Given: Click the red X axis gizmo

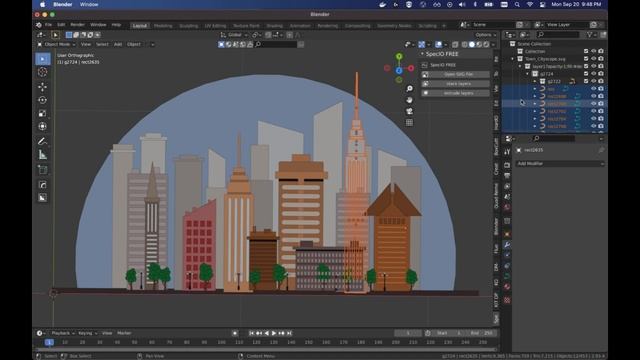Looking at the screenshot, I should pyautogui.click(x=411, y=68).
